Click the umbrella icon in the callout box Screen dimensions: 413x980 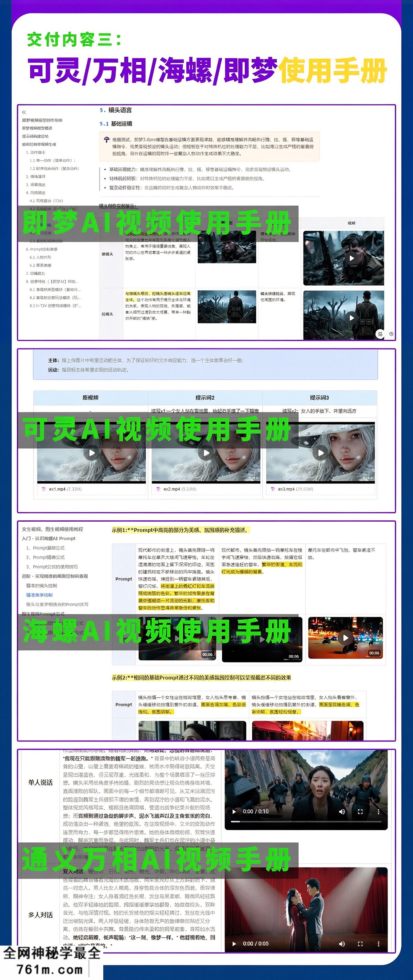107,140
